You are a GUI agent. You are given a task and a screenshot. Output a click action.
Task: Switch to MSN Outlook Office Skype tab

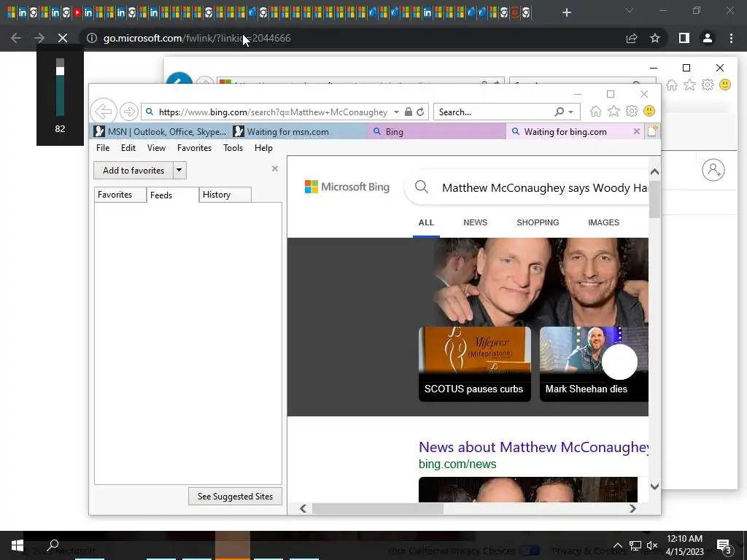(x=160, y=131)
